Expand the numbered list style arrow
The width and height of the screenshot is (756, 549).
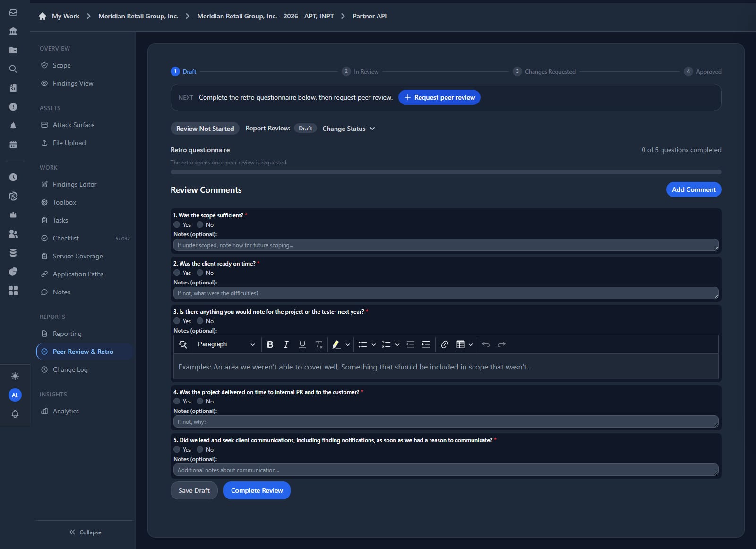tap(397, 344)
